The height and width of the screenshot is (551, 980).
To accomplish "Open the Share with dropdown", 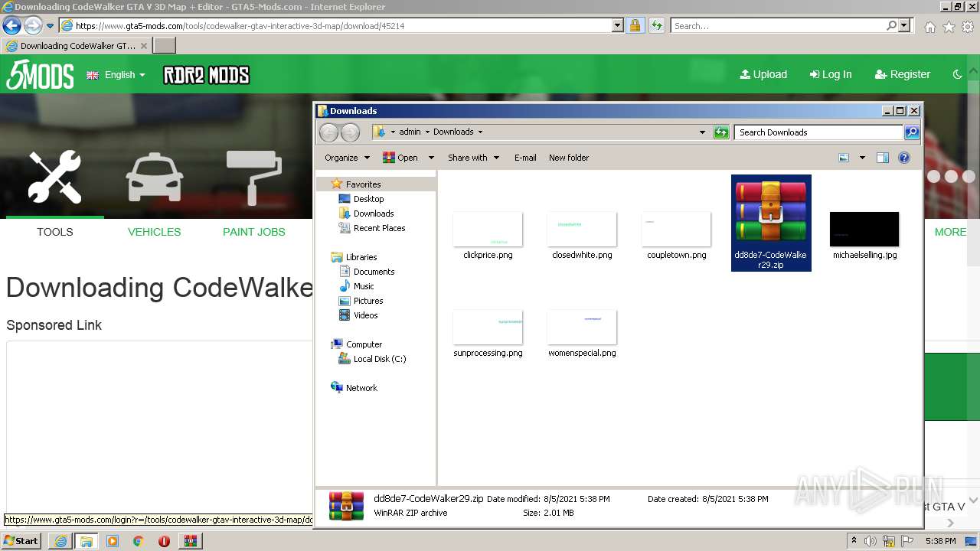I will 474,158.
